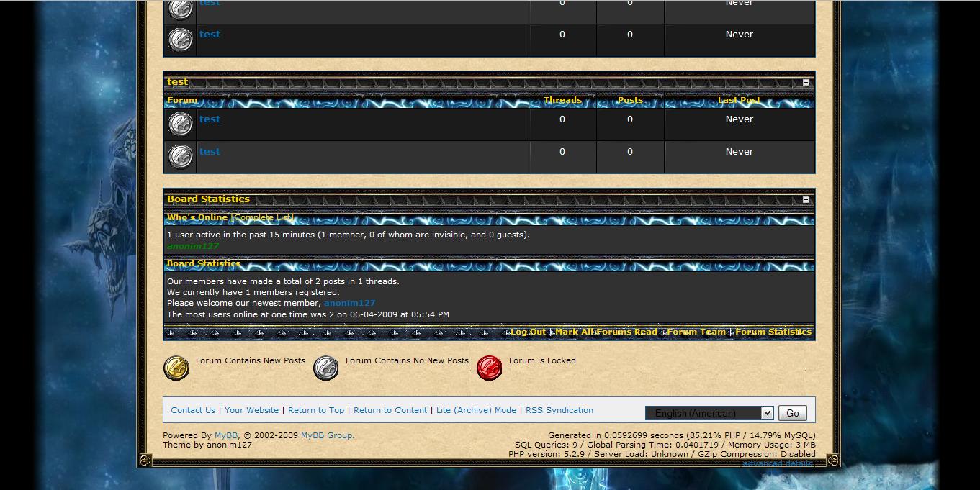
Task: Click the Posts column header
Action: [x=630, y=100]
